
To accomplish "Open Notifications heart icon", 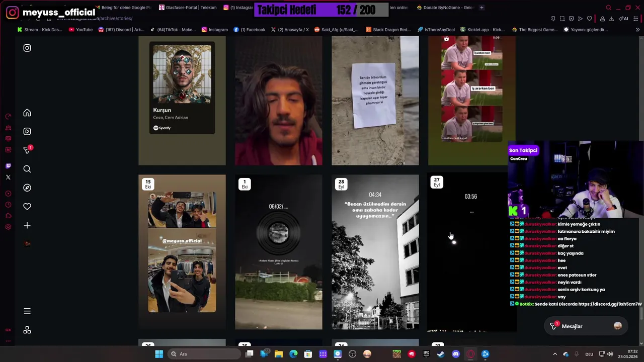I will 27,206.
